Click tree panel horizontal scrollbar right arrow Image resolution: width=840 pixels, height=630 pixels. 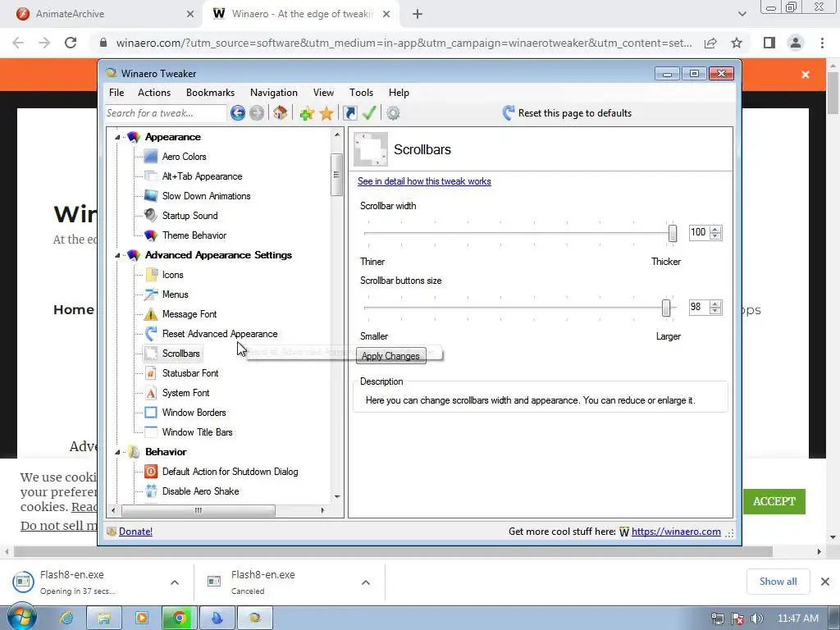322,510
